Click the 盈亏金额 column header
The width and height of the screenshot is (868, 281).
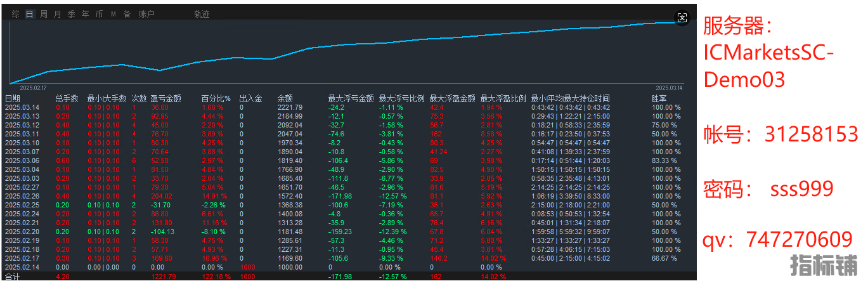point(166,98)
